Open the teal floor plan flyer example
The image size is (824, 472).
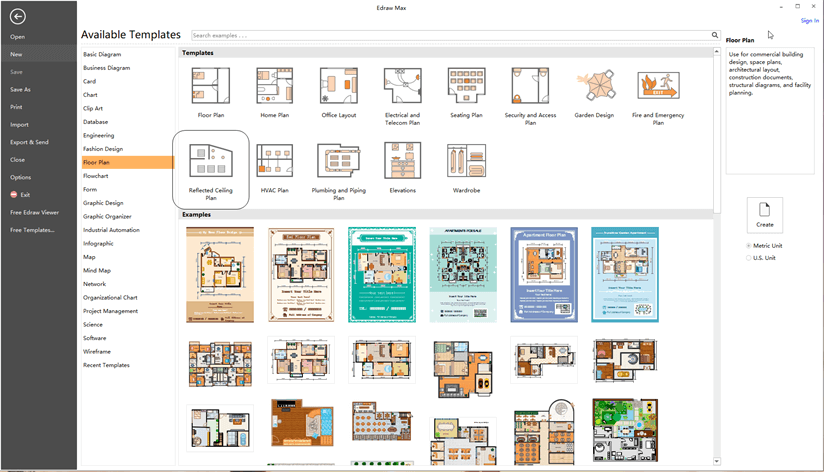point(382,274)
